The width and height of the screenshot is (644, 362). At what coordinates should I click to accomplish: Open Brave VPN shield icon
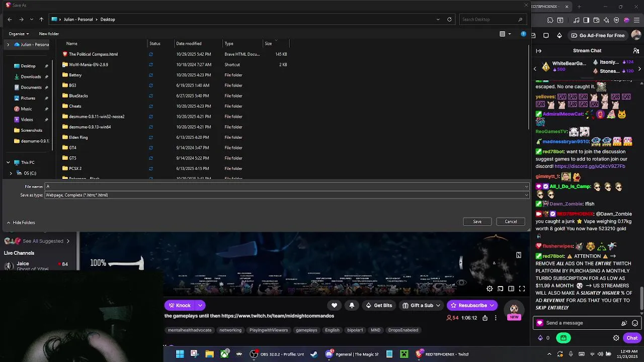(x=616, y=20)
